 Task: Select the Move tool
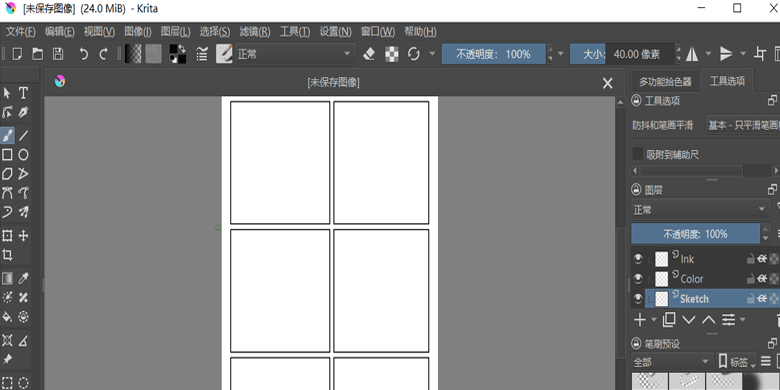tap(23, 236)
